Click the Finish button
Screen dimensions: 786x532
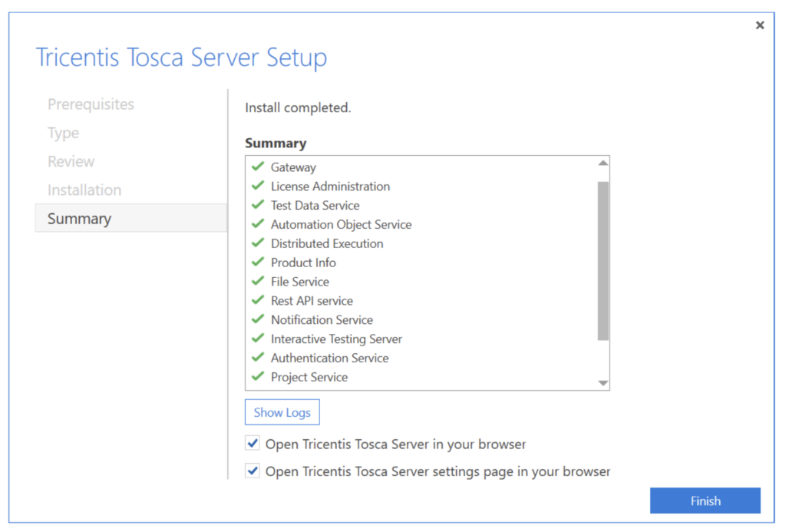[705, 501]
